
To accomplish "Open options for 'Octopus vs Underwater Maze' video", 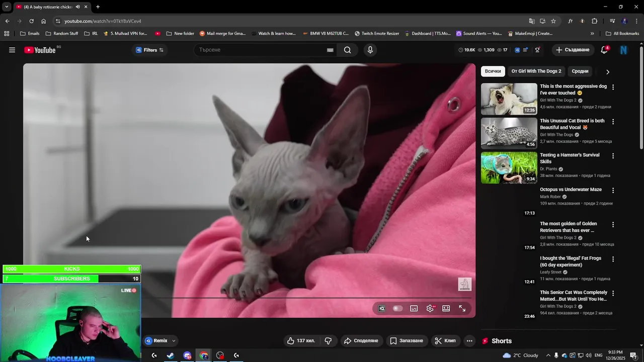I will click(x=613, y=191).
